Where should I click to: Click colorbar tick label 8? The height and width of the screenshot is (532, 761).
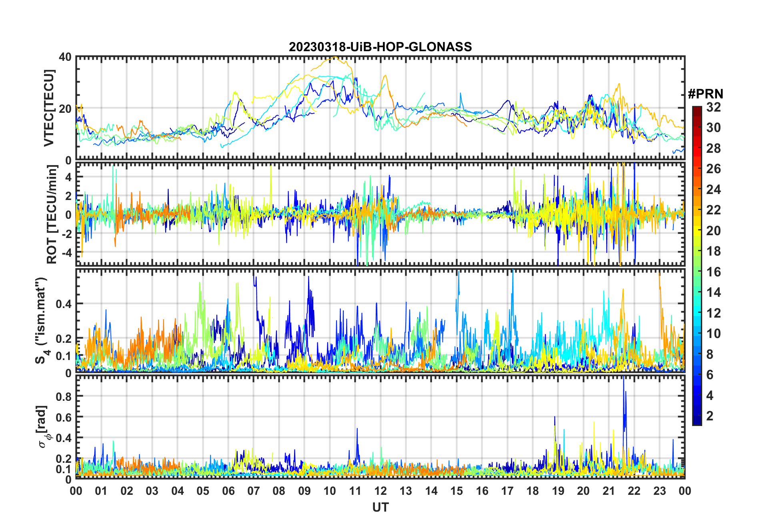click(x=710, y=354)
